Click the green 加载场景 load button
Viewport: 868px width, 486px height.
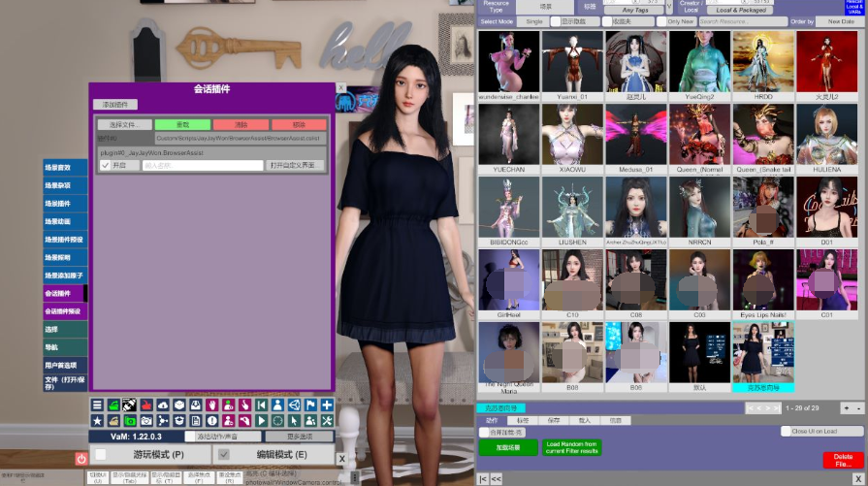coord(508,447)
